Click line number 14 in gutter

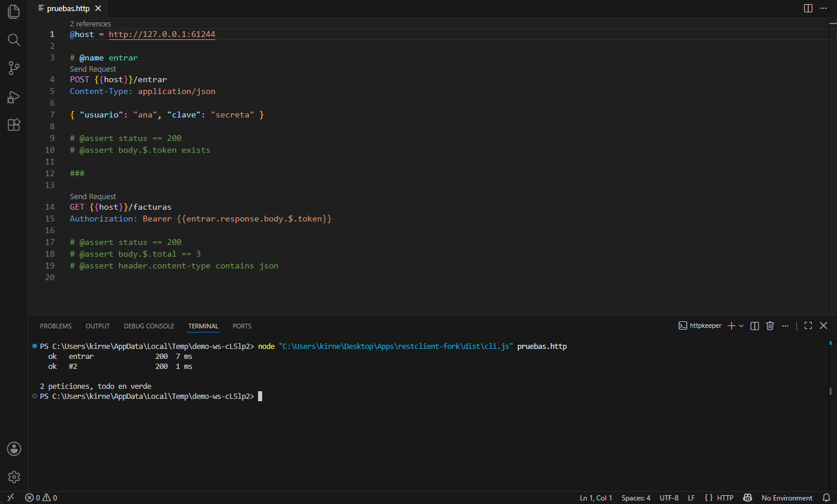[50, 207]
